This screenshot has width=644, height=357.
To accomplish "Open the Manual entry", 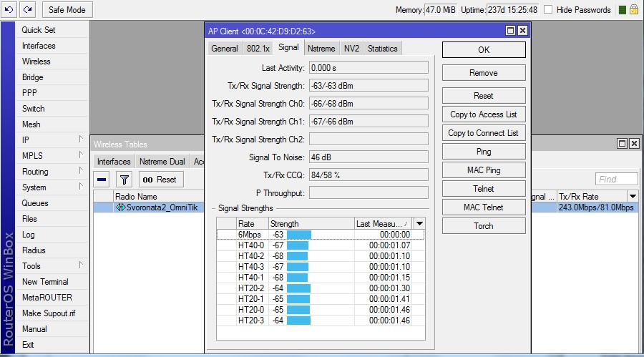I will [34, 329].
